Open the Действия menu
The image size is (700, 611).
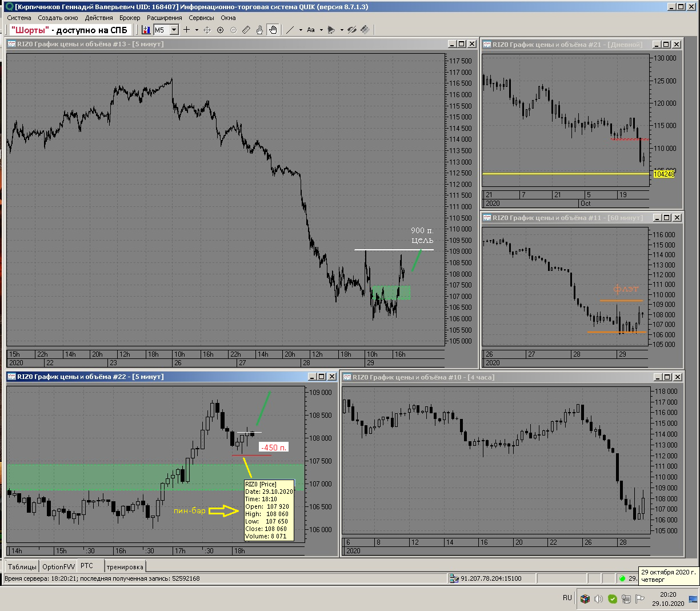pos(99,18)
